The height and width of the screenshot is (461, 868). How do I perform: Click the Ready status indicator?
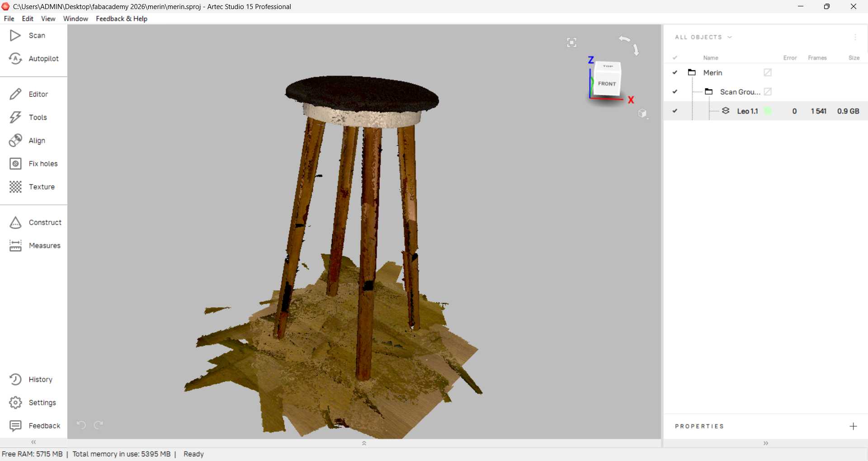(x=193, y=454)
